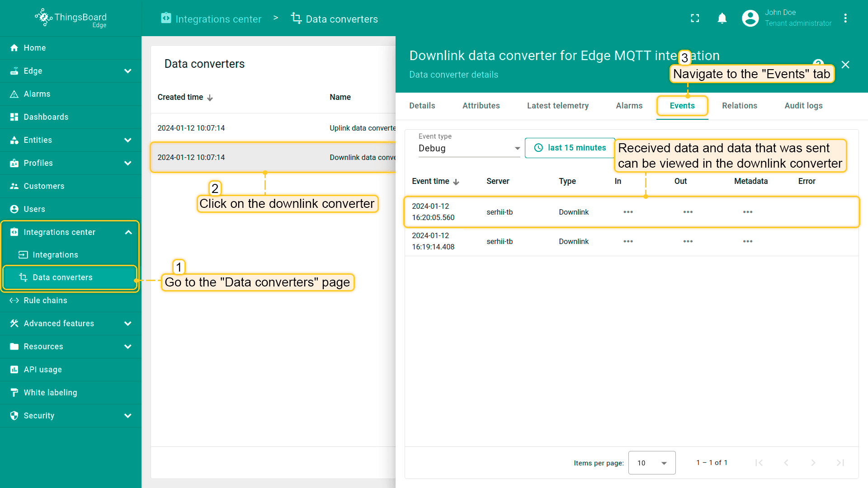This screenshot has width=868, height=488.
Task: Collapse the Integrations center menu
Action: coord(128,232)
